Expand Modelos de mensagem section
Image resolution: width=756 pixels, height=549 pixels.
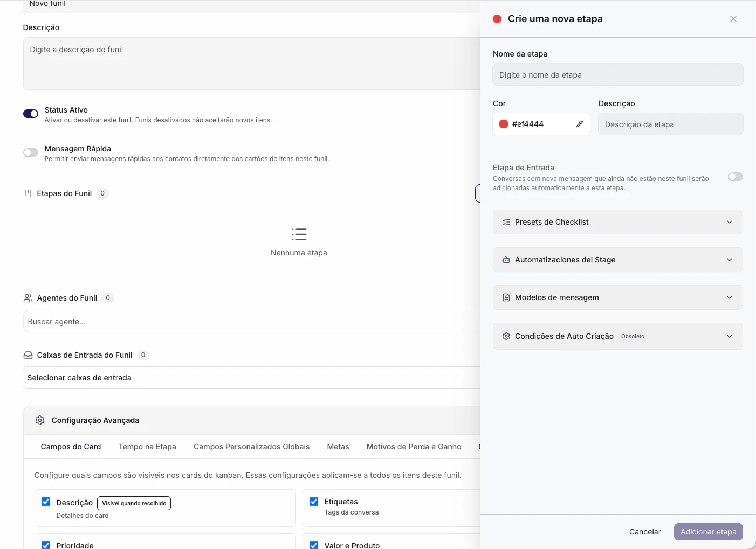(x=618, y=297)
